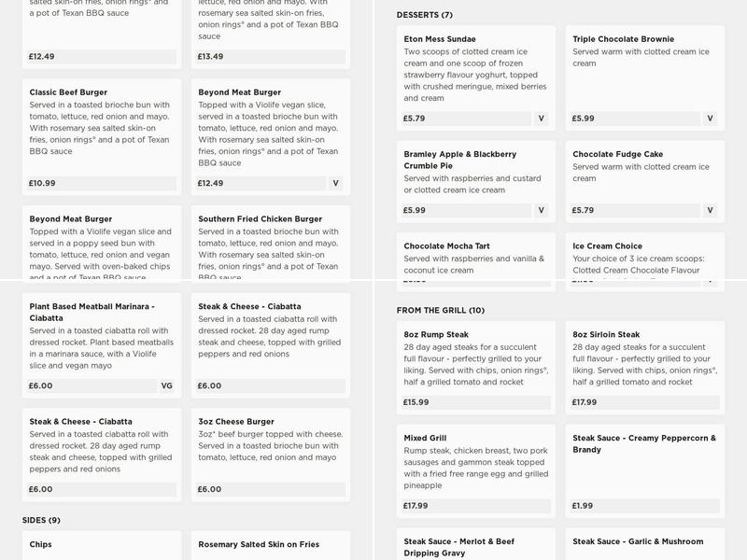Select Rosemary Salted Skin on Fries
Image resolution: width=747 pixels, height=560 pixels.
coord(271,546)
